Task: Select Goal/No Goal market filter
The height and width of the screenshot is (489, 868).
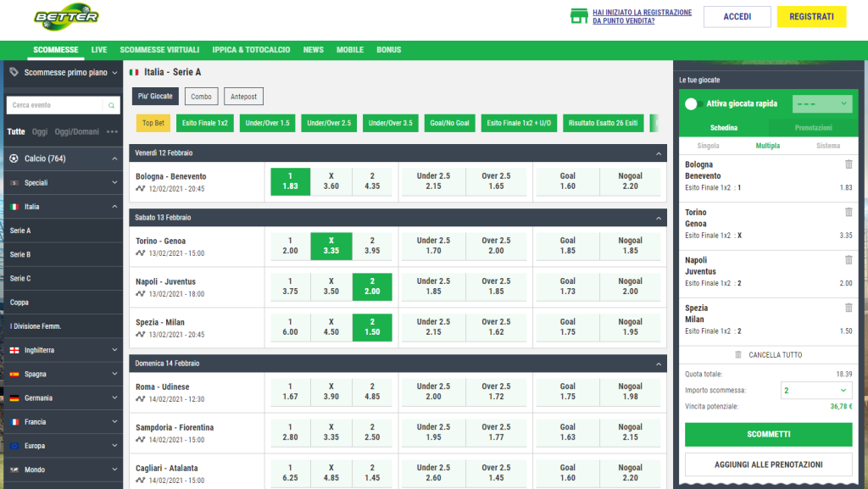Action: tap(449, 123)
